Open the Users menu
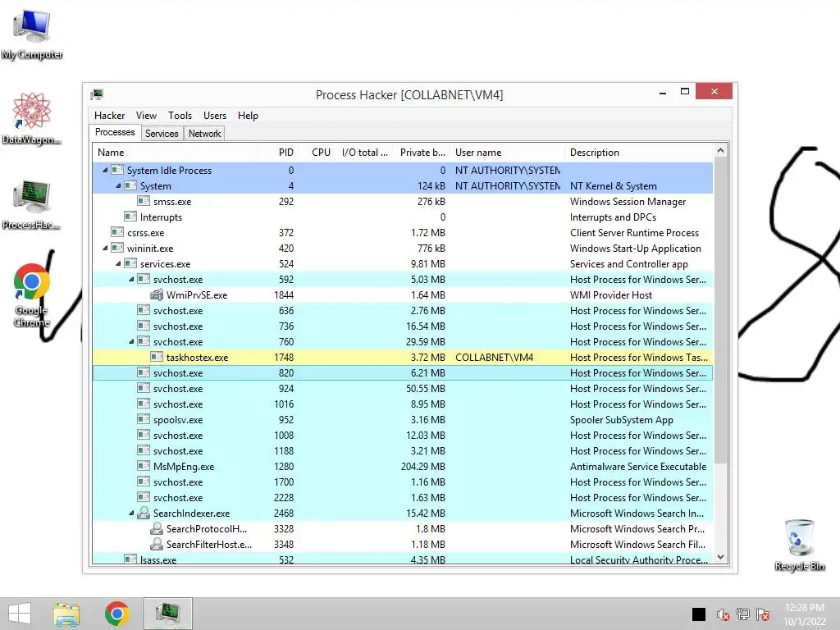This screenshot has width=840, height=630. pos(215,116)
